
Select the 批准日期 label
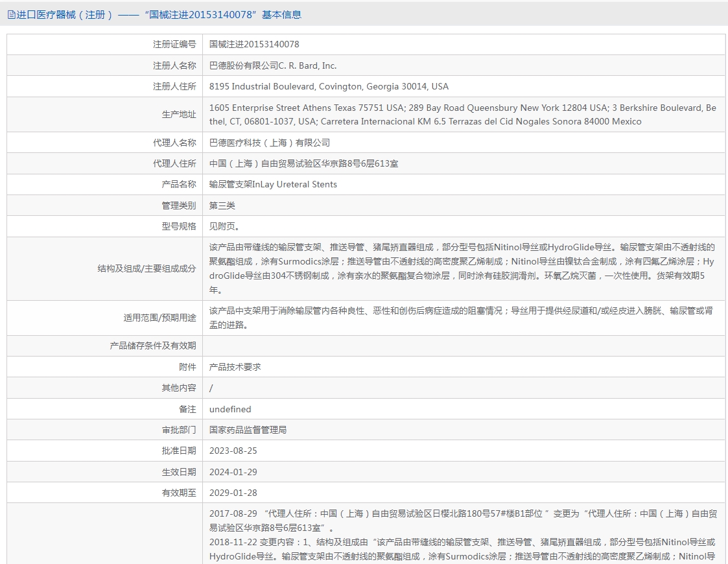[x=179, y=451]
